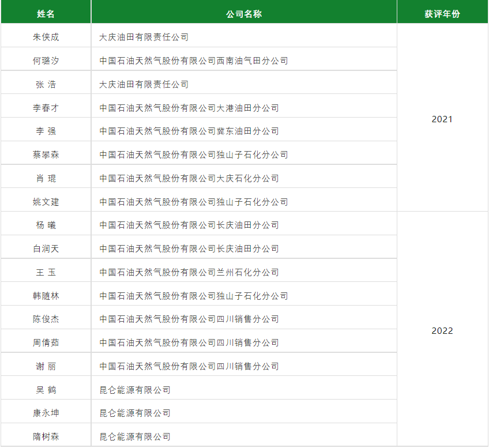Select the name 肖 琨
Viewport: 489px width, 448px height.
point(46,178)
